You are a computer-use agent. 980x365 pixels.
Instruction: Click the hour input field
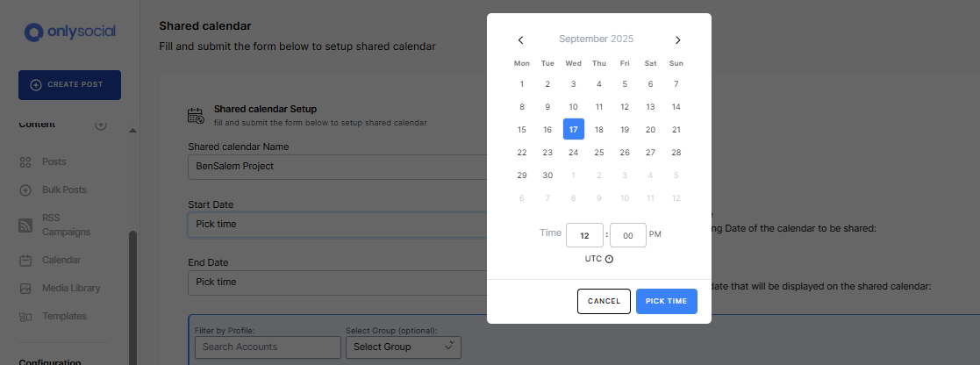(x=584, y=235)
